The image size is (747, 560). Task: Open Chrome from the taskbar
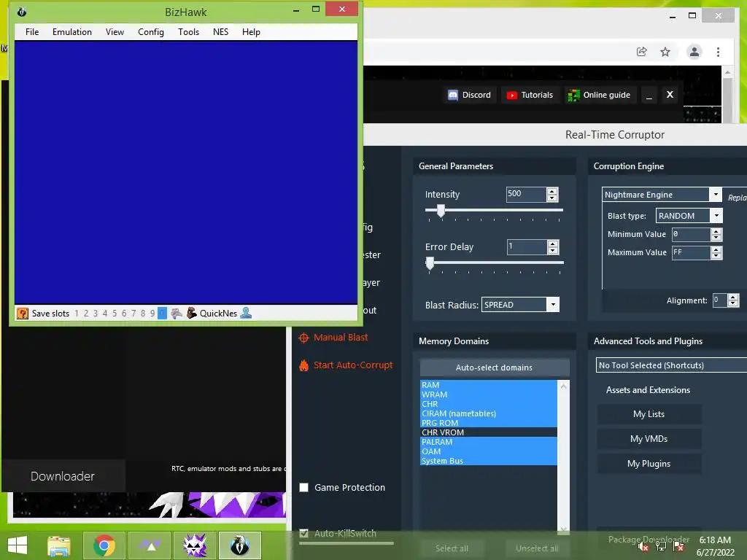[x=104, y=545]
